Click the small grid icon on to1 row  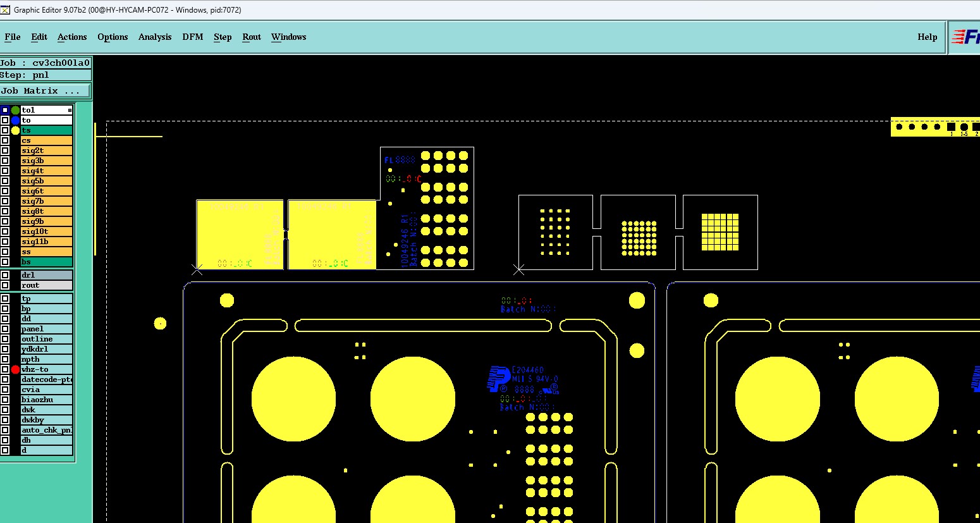coord(70,110)
